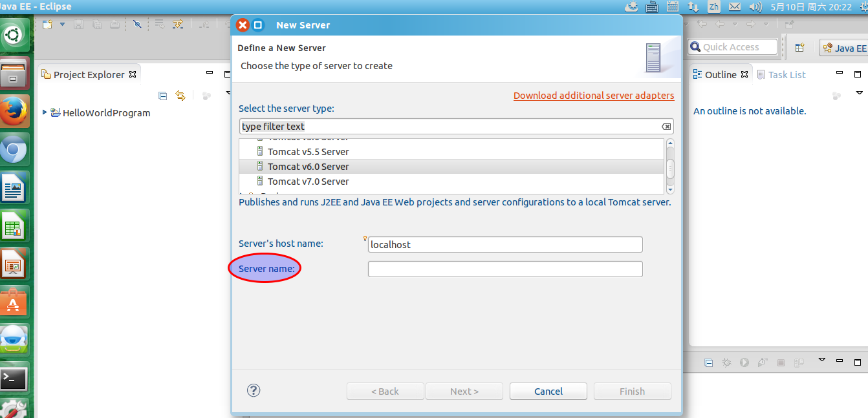
Task: Open the Ubuntu Dash home
Action: [x=14, y=34]
